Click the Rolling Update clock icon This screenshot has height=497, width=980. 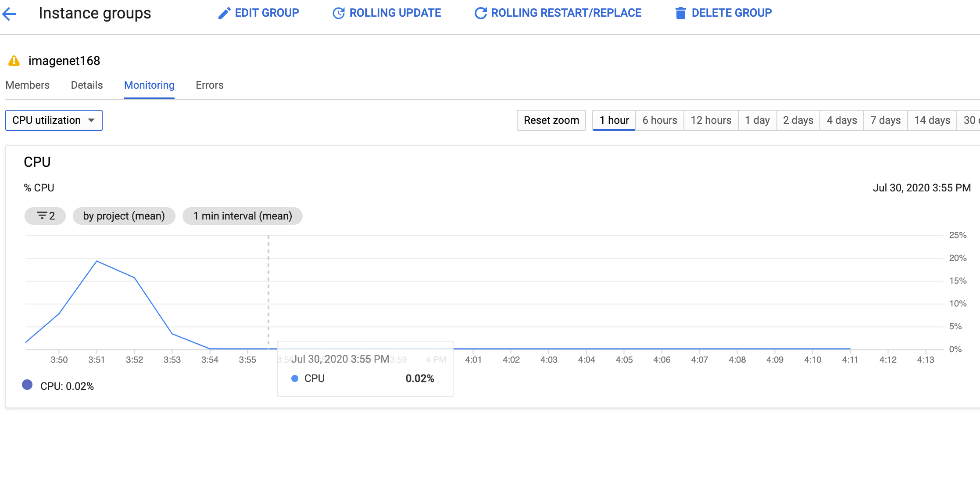point(338,13)
